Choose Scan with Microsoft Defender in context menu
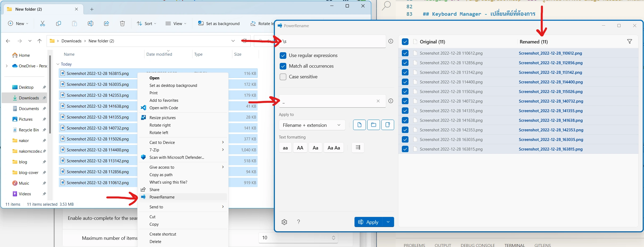 click(x=183, y=157)
